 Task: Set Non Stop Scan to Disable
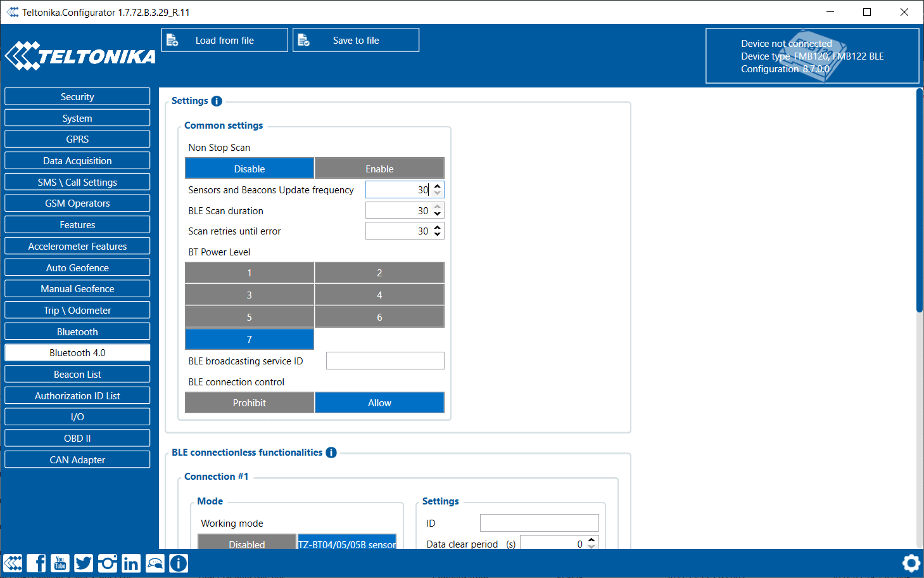(250, 169)
